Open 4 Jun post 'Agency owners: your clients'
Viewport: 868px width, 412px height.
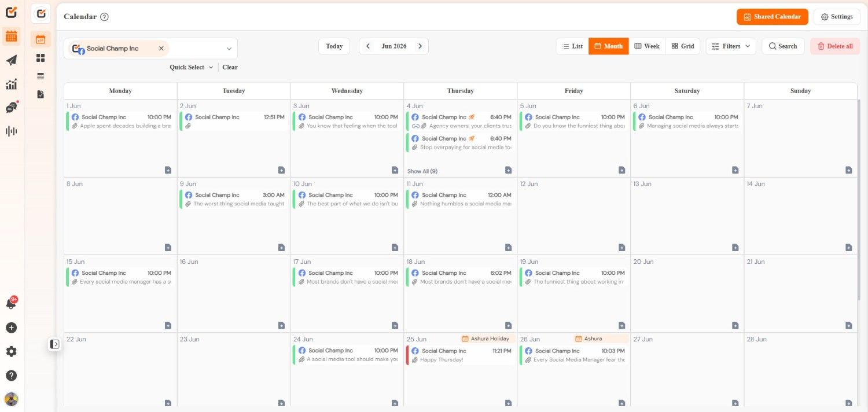[460, 122]
